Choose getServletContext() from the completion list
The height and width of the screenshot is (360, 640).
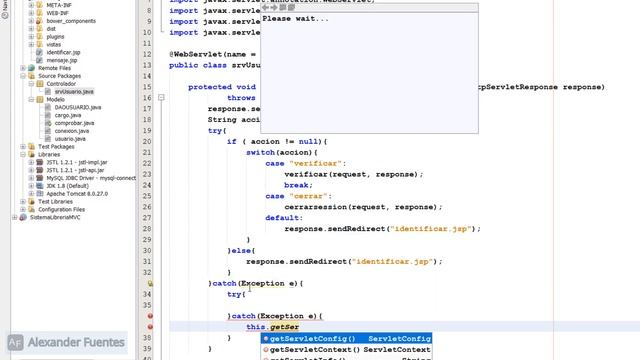coord(347,349)
